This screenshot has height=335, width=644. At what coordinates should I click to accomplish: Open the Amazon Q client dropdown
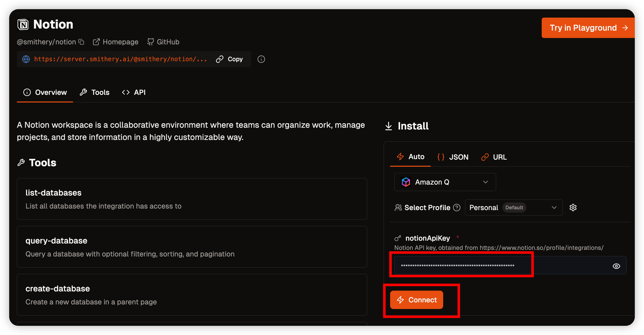coord(445,182)
